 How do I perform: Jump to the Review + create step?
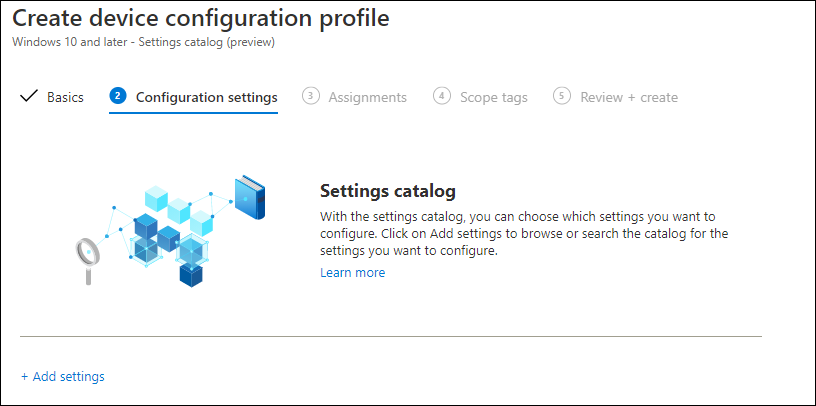pyautogui.click(x=629, y=97)
